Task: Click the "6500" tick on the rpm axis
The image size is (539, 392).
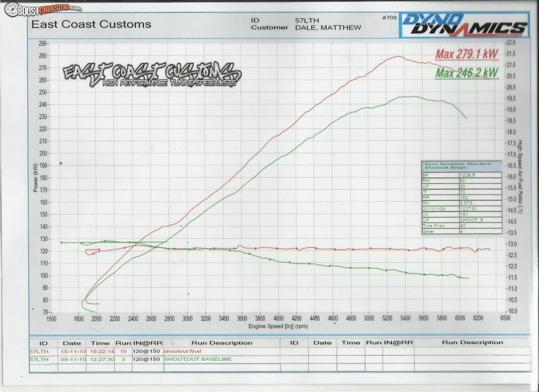Action: [505, 318]
